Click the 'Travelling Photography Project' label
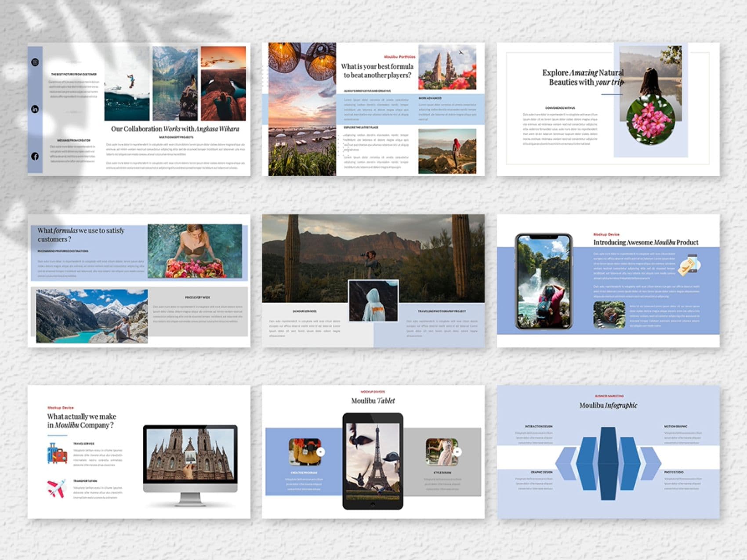Screen dimensions: 747x560 coord(442,311)
